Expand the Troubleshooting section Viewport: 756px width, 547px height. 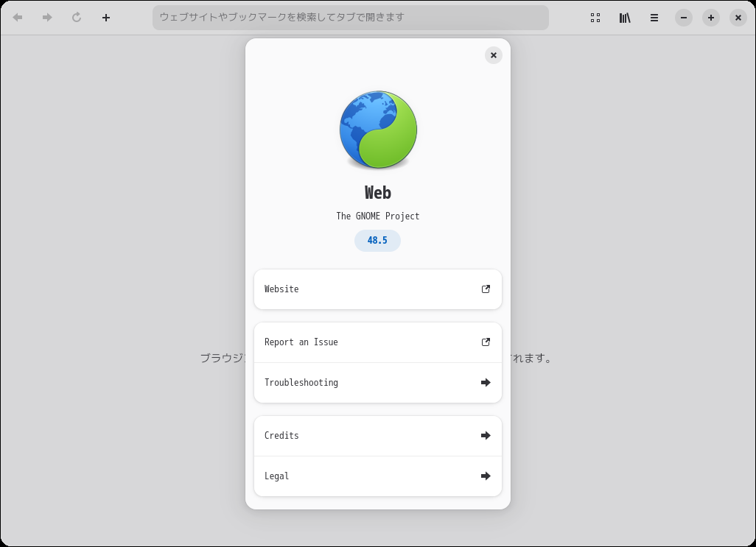point(377,382)
